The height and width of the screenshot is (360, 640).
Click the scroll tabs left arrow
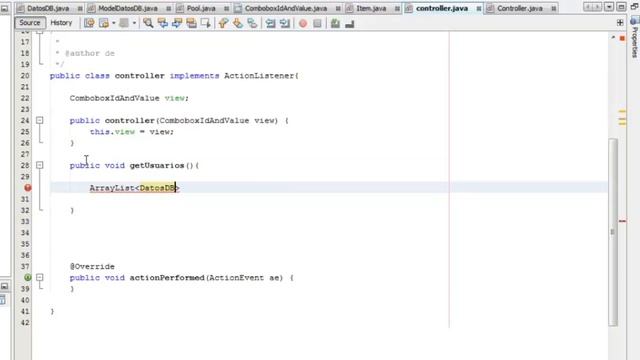(x=588, y=7)
